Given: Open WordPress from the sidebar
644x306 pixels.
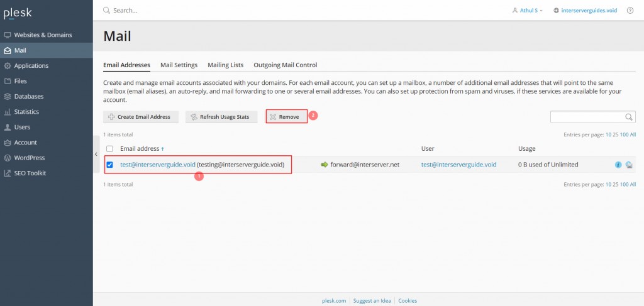Looking at the screenshot, I should (x=29, y=158).
